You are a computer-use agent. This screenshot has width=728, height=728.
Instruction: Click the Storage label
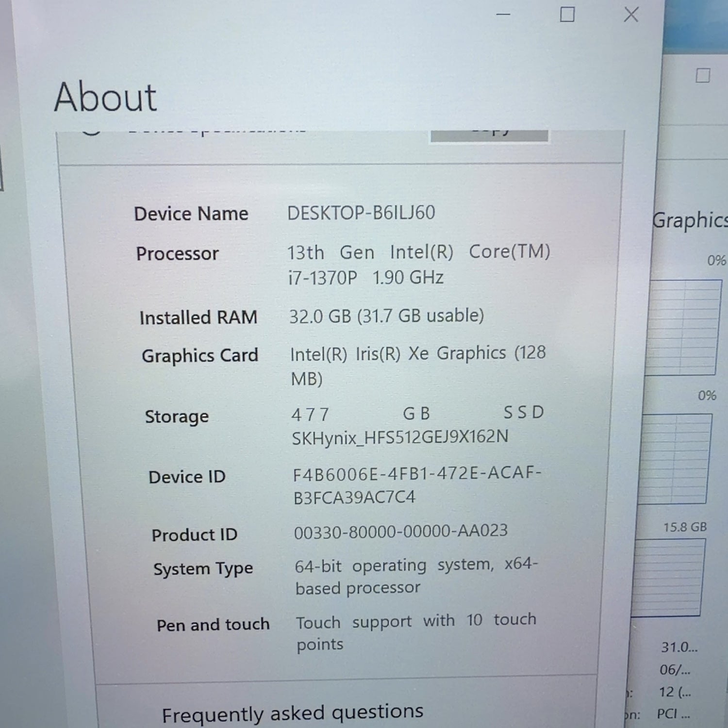[x=177, y=416]
